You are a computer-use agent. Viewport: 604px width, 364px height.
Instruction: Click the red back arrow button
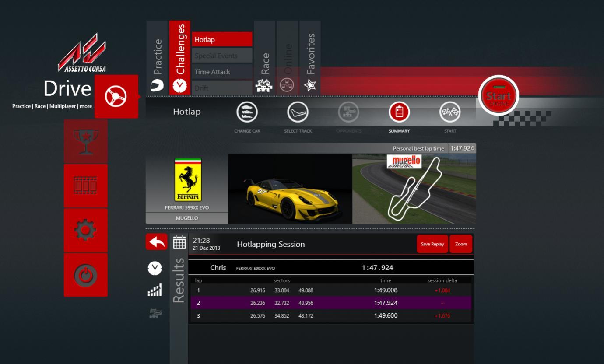point(156,241)
